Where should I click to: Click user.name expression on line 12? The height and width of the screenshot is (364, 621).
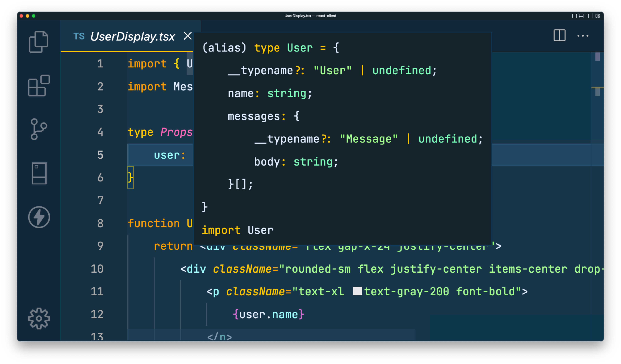268,315
